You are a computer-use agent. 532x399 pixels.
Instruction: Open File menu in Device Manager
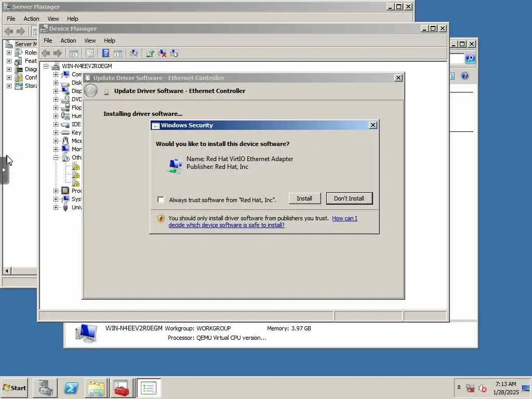(x=48, y=41)
